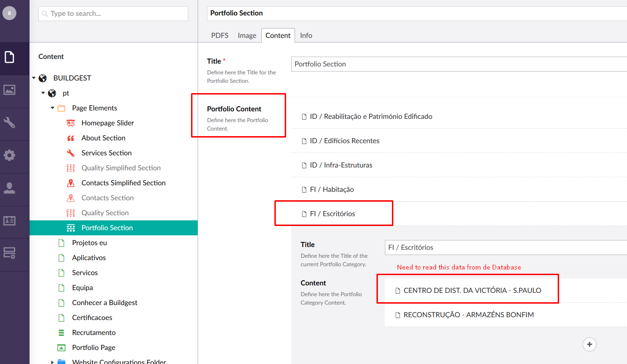Open the Users section person icon
The width and height of the screenshot is (627, 364).
coord(9,188)
